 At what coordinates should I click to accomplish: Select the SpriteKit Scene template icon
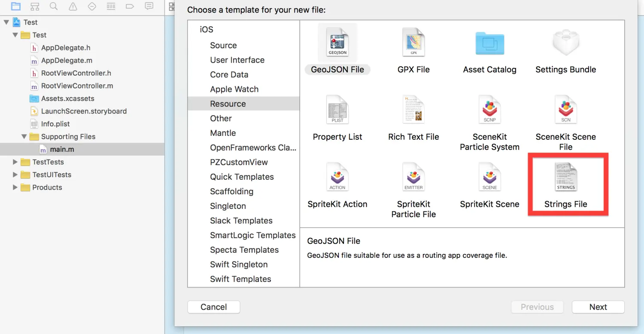pos(490,177)
